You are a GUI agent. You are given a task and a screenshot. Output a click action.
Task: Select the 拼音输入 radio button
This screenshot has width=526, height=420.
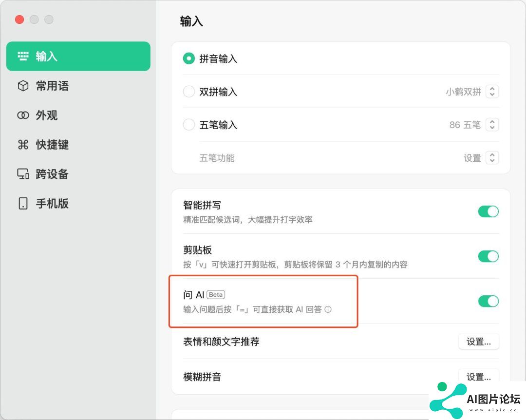click(189, 58)
